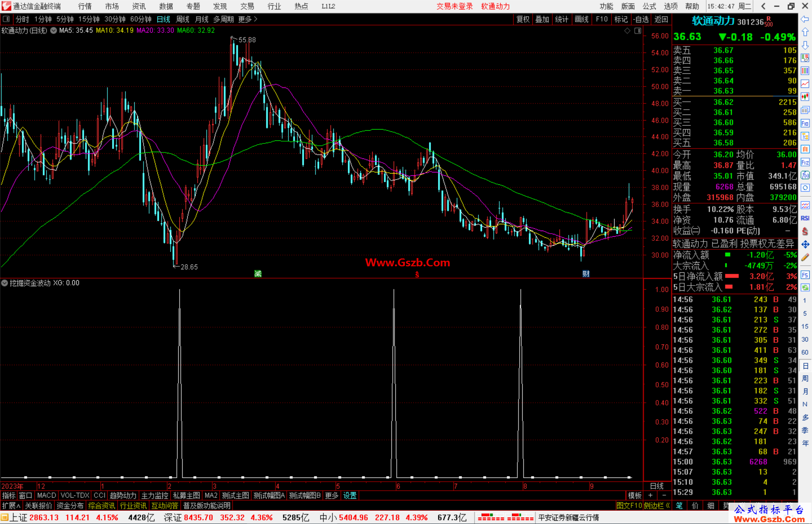Screen dimensions: 812x524
Task: Click the blue down arrow sidebar icon
Action: click(x=805, y=45)
